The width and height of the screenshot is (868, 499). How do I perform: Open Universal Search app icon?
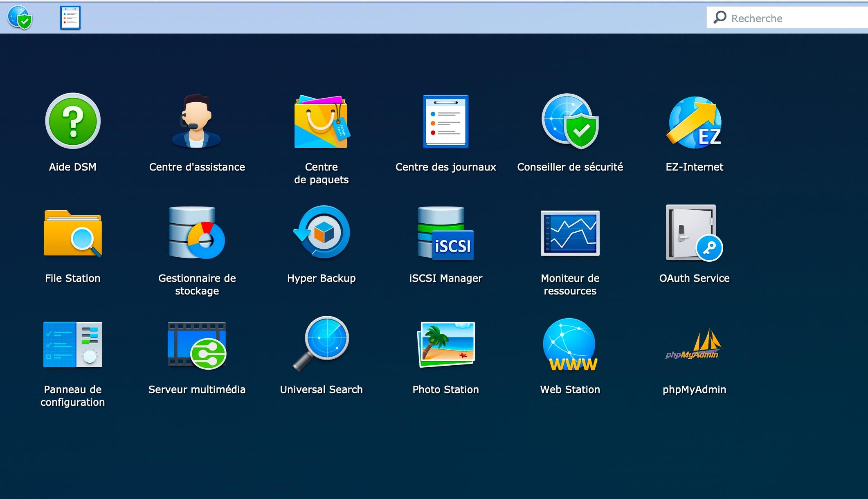321,344
